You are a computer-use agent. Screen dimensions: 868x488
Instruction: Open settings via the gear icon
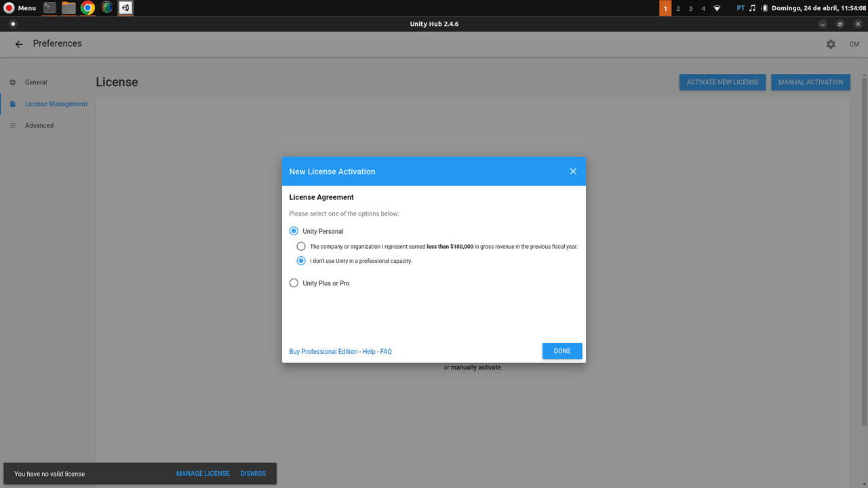tap(831, 44)
